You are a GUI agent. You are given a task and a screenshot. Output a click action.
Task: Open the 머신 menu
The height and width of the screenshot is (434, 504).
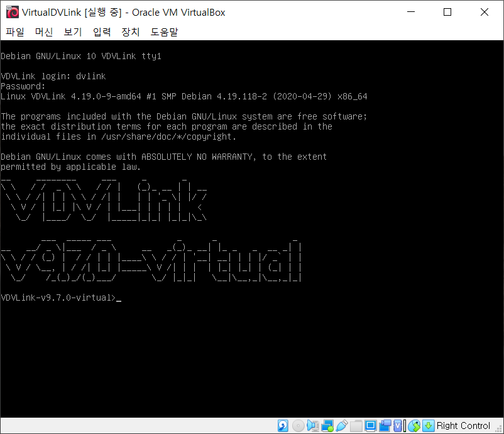[x=44, y=32]
